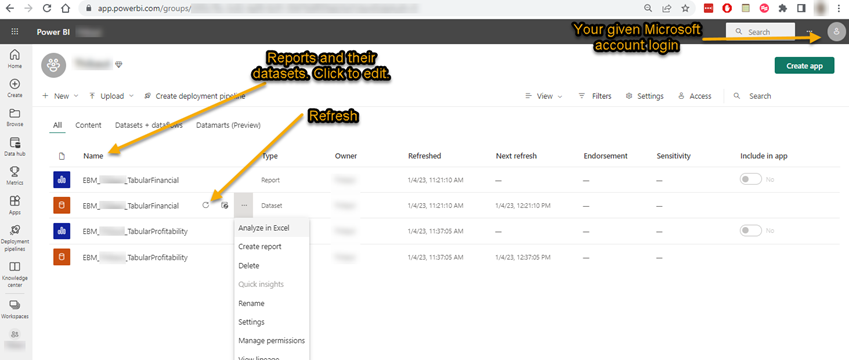Click the Type column header
The image size is (849, 360).
(x=270, y=156)
